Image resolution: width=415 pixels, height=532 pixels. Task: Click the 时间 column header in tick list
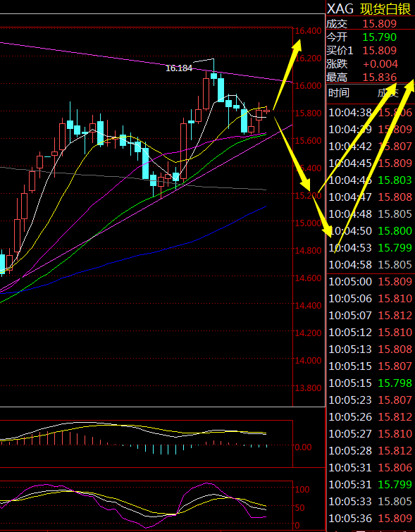click(x=339, y=92)
